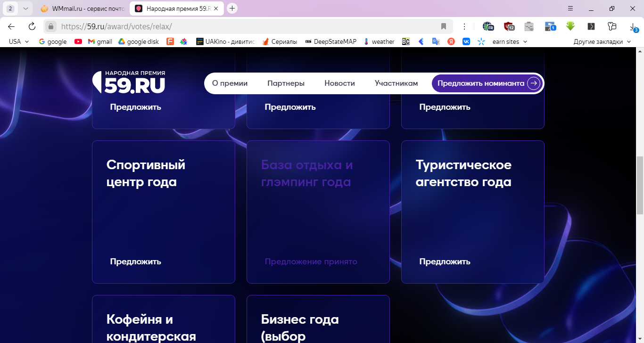
Task: Open the VK bookmark icon
Action: 466,41
